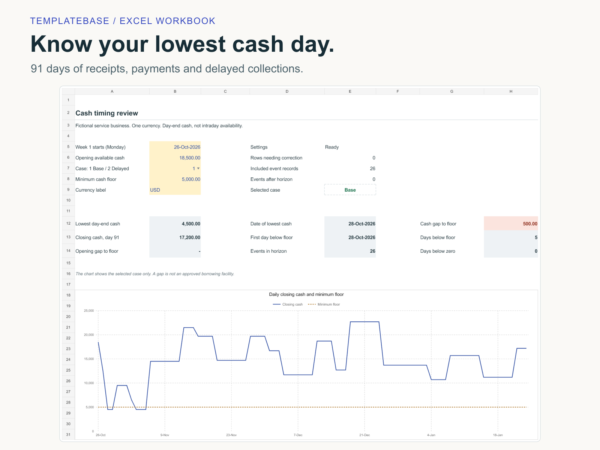Screen dimensions: 600x450
Task: Click the 'Included event records' label
Action: 274,169
